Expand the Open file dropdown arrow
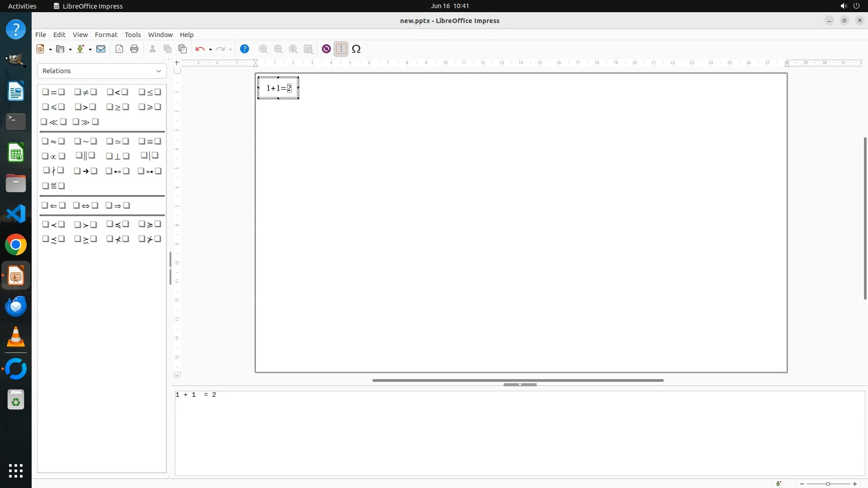 pyautogui.click(x=71, y=50)
